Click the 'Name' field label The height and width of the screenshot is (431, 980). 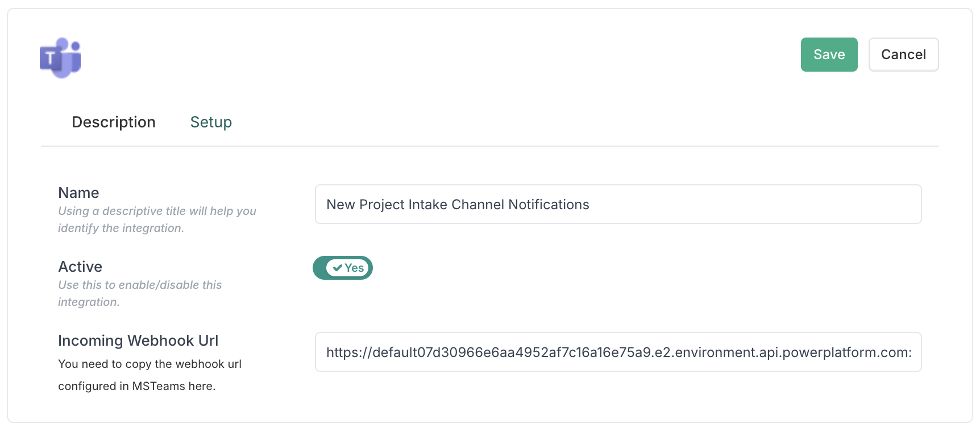coord(78,193)
